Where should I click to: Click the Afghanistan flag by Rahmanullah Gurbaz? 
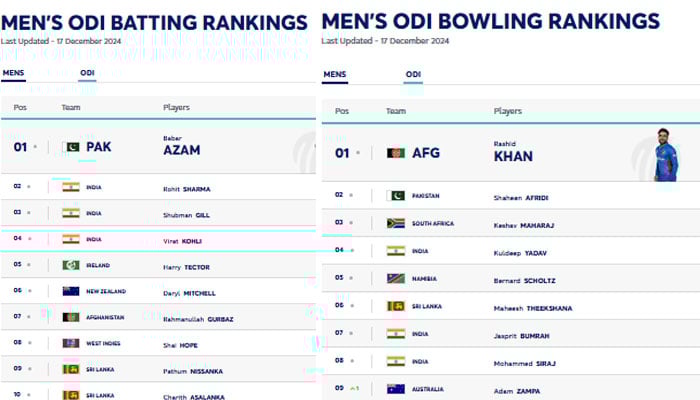[x=70, y=317]
